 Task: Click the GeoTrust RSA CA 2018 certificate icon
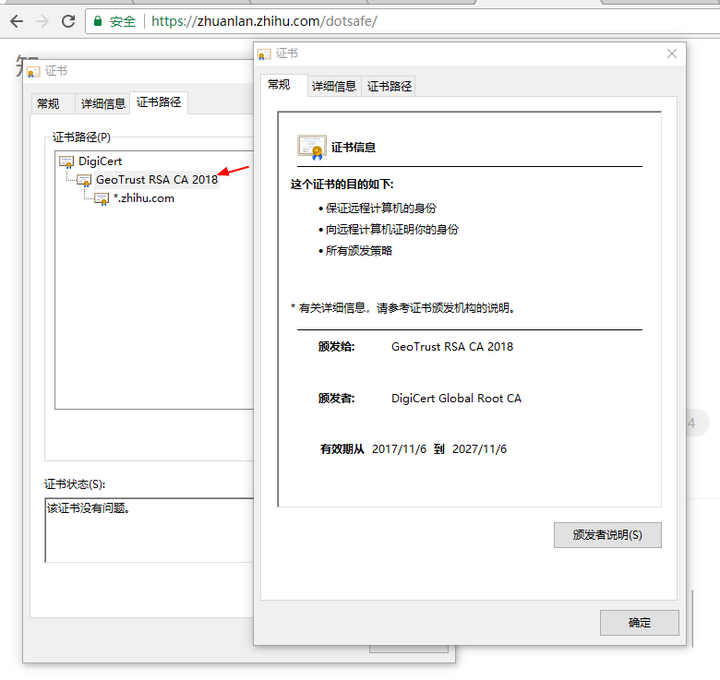(84, 180)
